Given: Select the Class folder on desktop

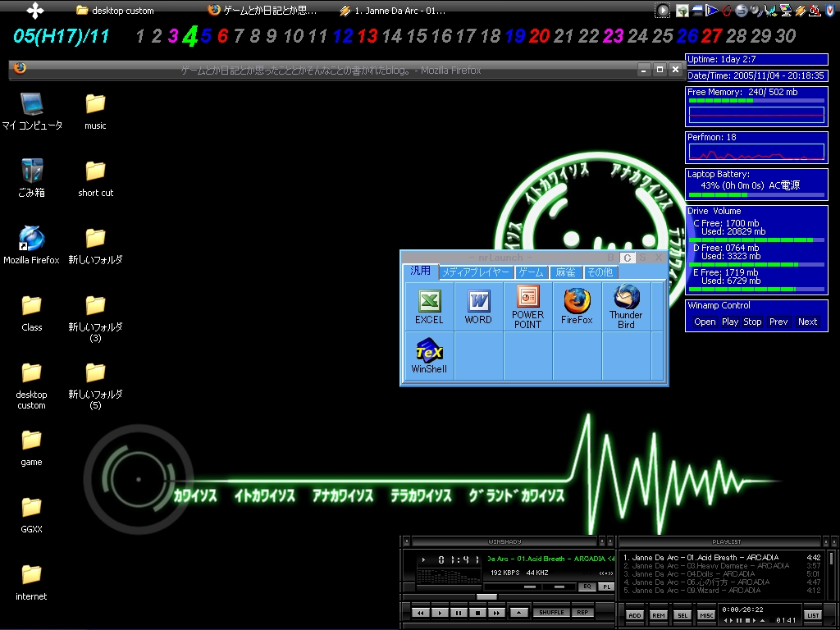Looking at the screenshot, I should (x=32, y=313).
